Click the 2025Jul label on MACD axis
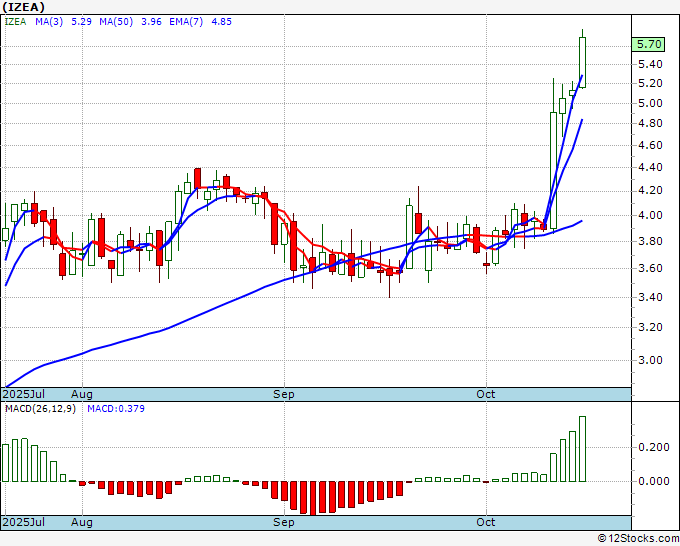 coord(23,522)
